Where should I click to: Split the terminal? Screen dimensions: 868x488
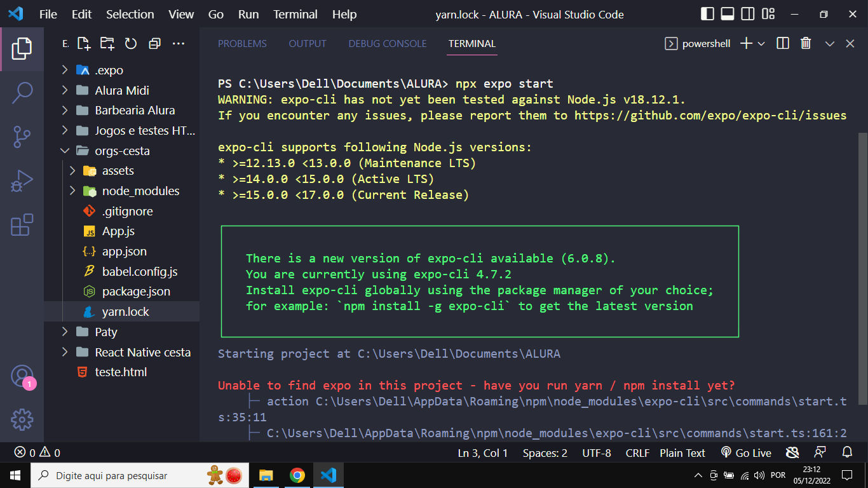click(783, 43)
